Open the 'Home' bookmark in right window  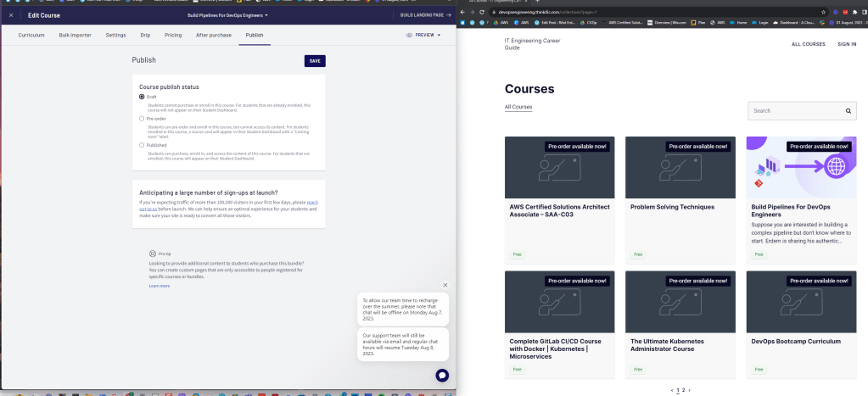(738, 23)
